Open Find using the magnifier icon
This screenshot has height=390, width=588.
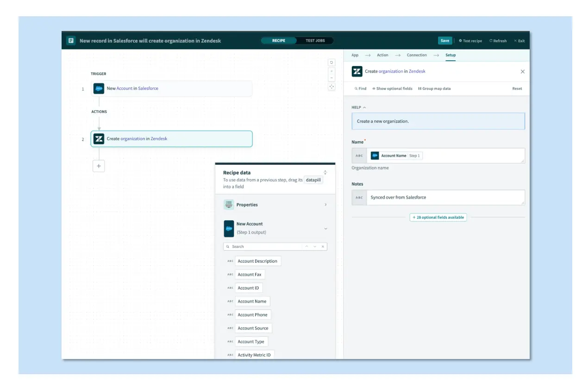[x=356, y=88]
